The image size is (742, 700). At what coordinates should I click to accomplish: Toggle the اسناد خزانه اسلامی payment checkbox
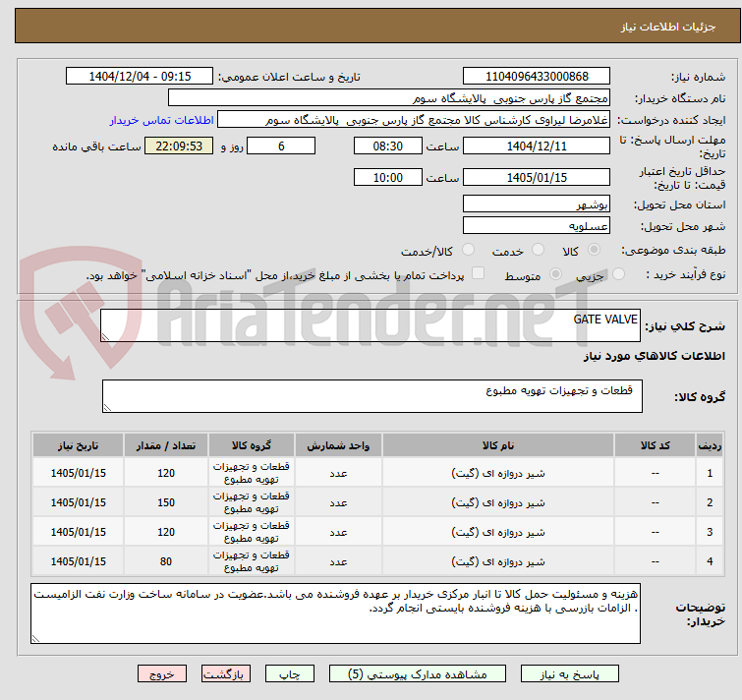pos(479,273)
